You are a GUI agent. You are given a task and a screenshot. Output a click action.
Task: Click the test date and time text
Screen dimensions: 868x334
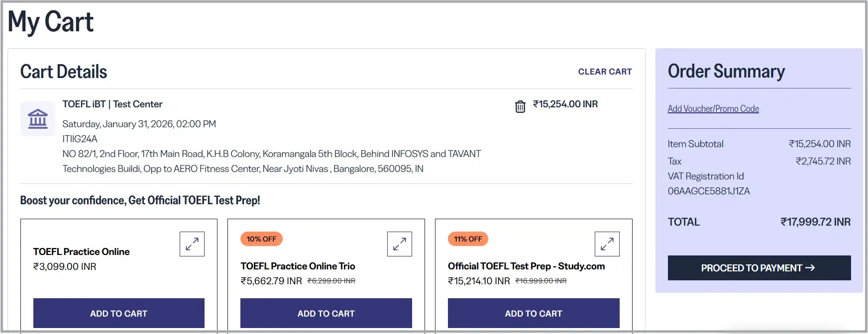point(139,124)
